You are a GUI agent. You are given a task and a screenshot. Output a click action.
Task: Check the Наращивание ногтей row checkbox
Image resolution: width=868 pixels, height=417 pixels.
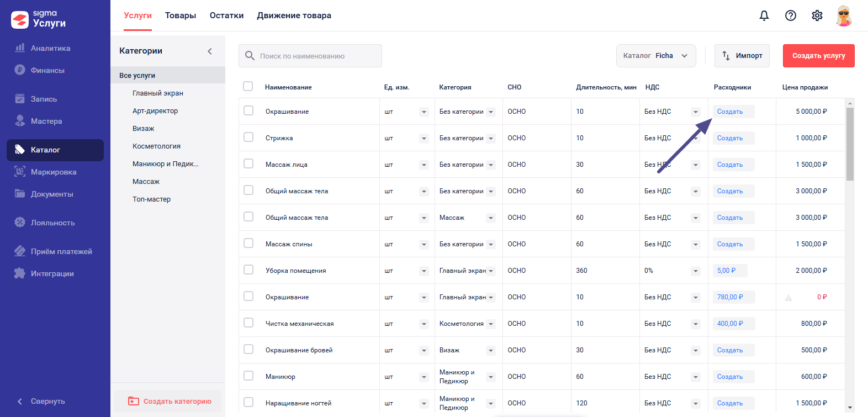click(248, 402)
